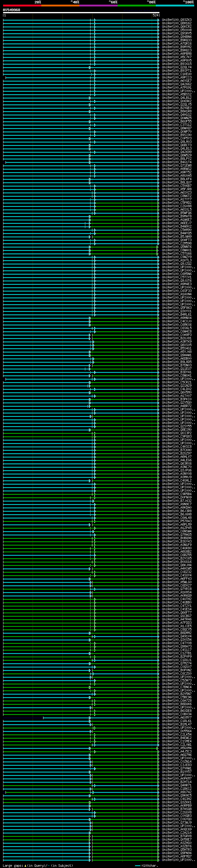
Task: Click UniRef100_Q5NNT6 label
Action: click(x=177, y=247)
